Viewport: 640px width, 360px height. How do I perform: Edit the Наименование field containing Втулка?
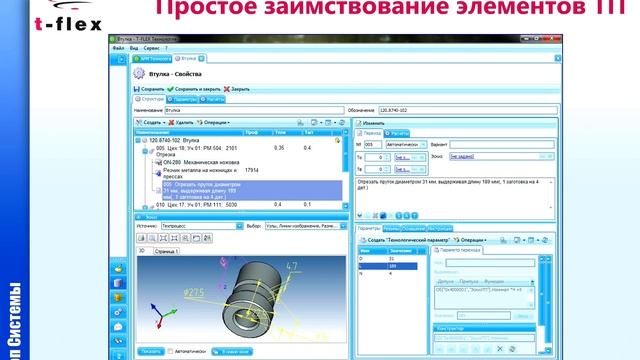click(254, 110)
